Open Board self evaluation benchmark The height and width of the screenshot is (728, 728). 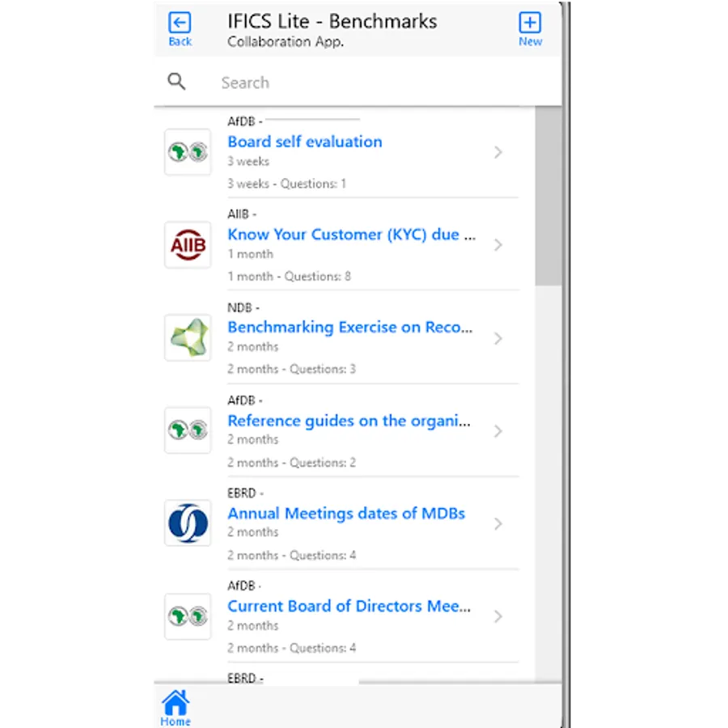click(305, 142)
